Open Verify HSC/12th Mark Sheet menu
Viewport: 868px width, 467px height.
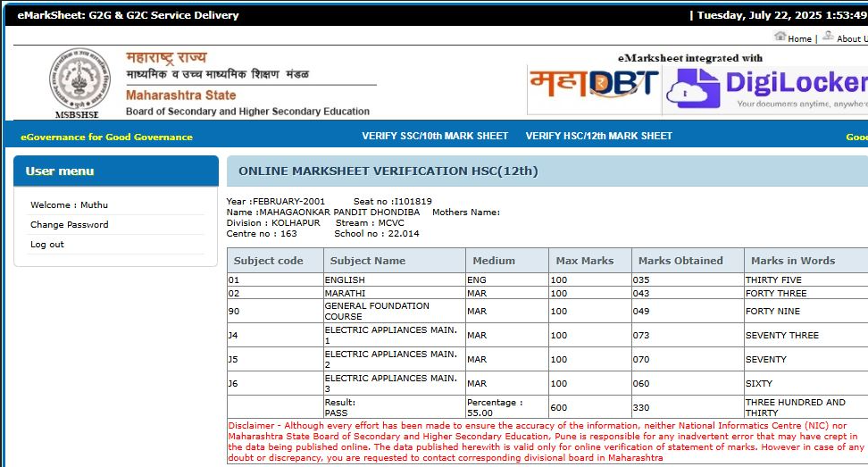pos(598,136)
